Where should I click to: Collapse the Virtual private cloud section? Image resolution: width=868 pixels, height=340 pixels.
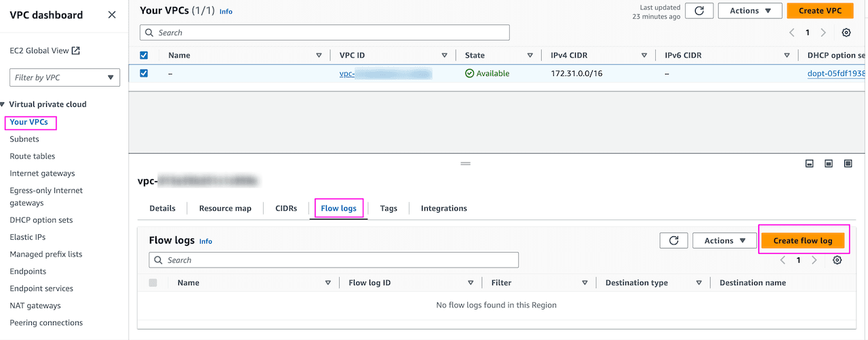pyautogui.click(x=3, y=104)
